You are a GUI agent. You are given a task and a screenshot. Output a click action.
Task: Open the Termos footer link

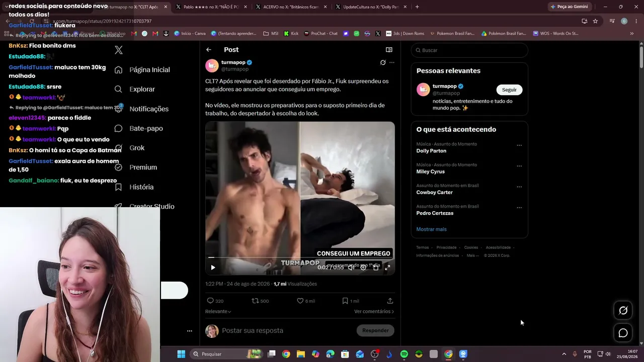[x=423, y=247]
